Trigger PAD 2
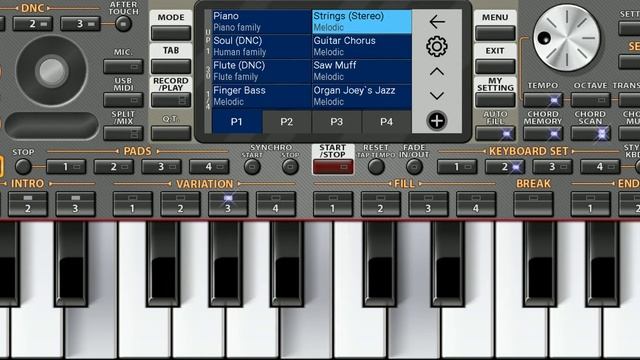 click(x=114, y=167)
